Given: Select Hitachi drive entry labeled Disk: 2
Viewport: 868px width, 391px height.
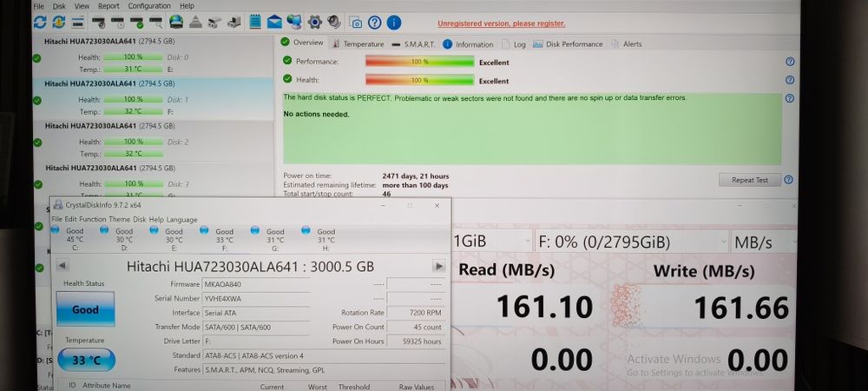Looking at the screenshot, I should 153,140.
